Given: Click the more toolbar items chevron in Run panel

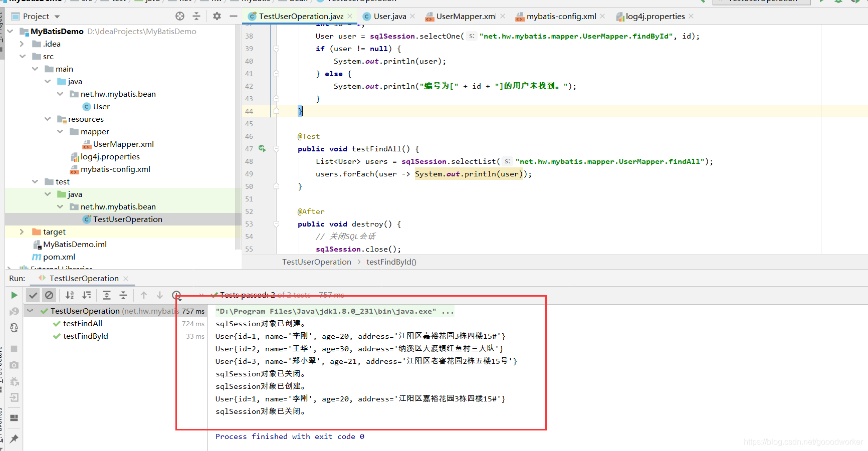Looking at the screenshot, I should pyautogui.click(x=201, y=295).
